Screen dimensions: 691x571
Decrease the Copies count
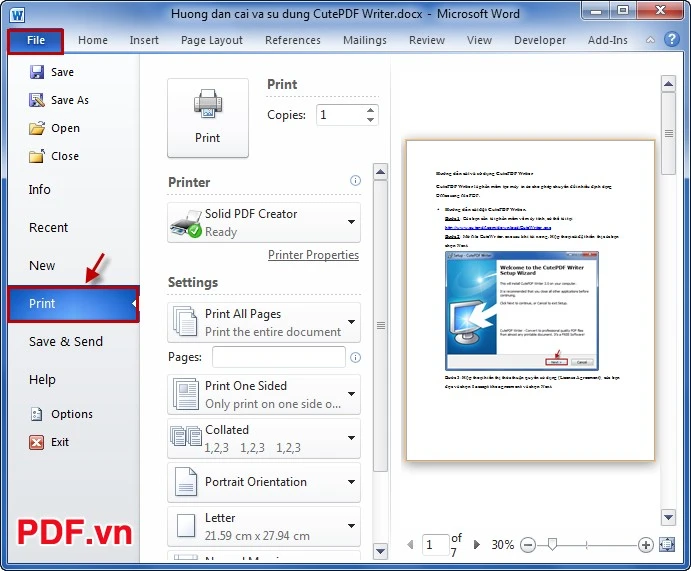[370, 119]
